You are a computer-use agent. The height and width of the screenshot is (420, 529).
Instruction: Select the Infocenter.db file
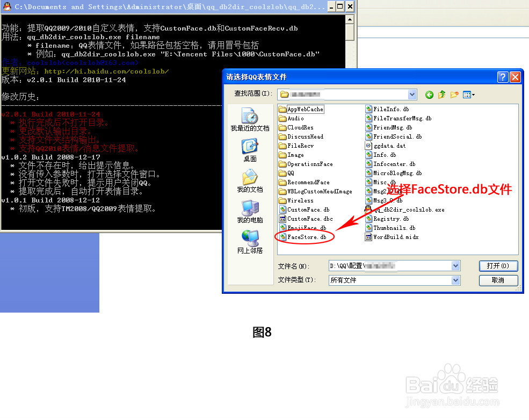point(390,164)
